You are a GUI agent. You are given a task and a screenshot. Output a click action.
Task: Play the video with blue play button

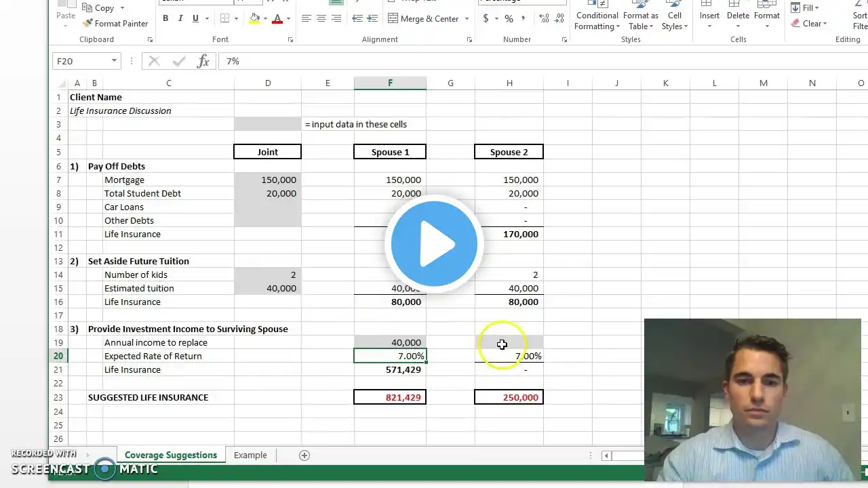[434, 243]
